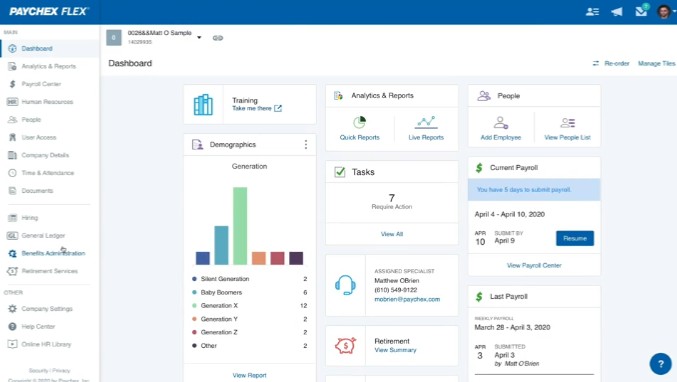This screenshot has height=382, width=677.
Task: Click the Paychex Flex logo
Action: (49, 12)
